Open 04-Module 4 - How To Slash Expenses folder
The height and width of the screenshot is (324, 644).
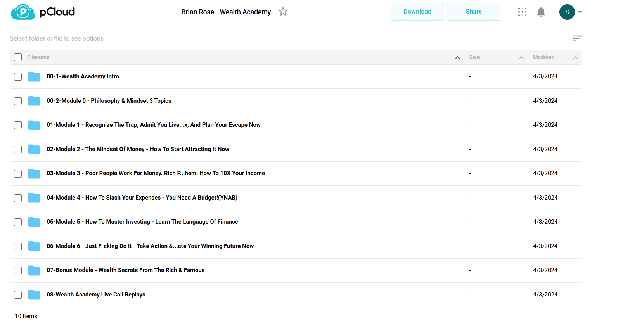[142, 198]
